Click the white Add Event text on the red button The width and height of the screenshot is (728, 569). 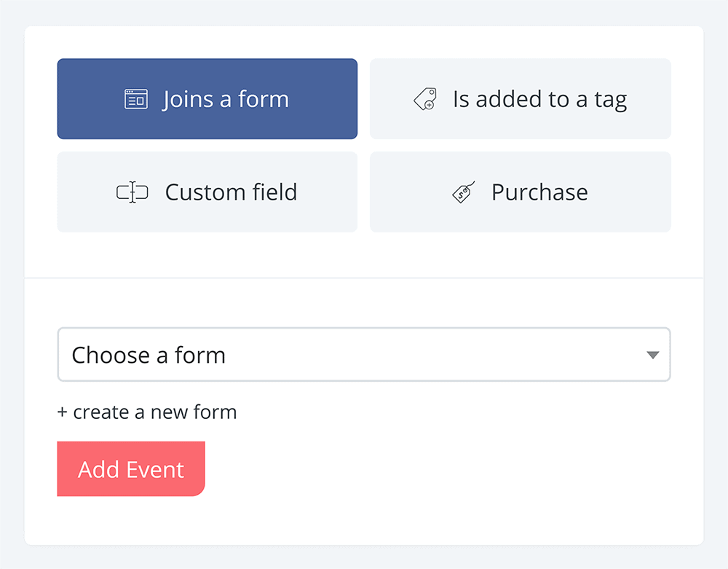(x=131, y=469)
